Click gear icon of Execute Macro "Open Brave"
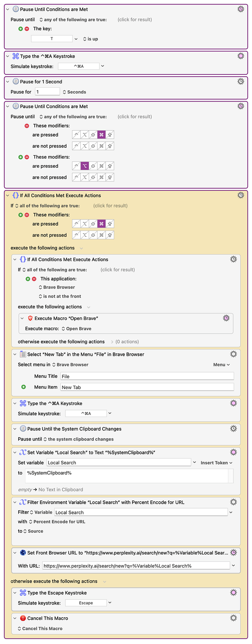This screenshot has height=644, width=252. point(226,318)
